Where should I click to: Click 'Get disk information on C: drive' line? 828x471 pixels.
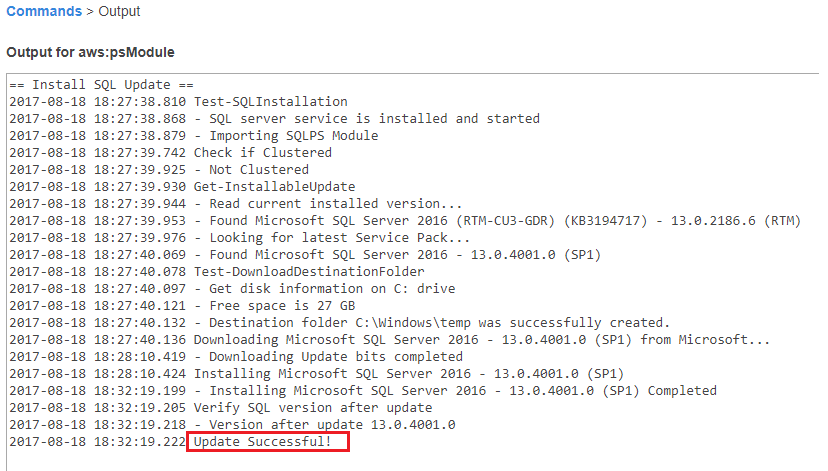click(x=232, y=288)
